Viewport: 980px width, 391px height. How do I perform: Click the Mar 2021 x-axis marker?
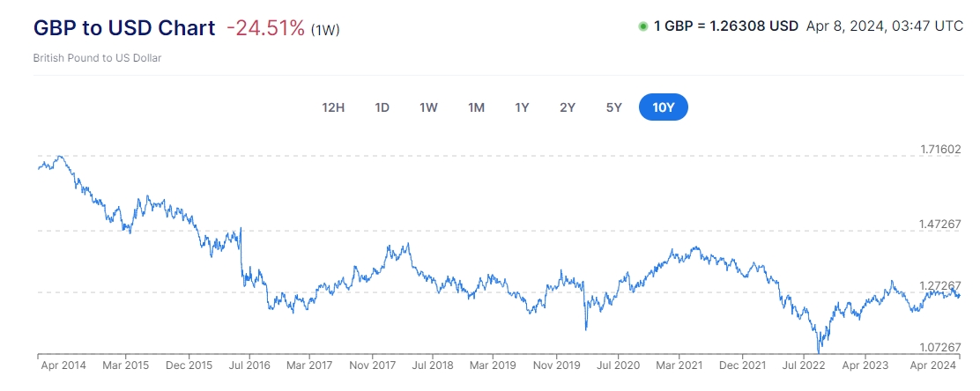(677, 365)
